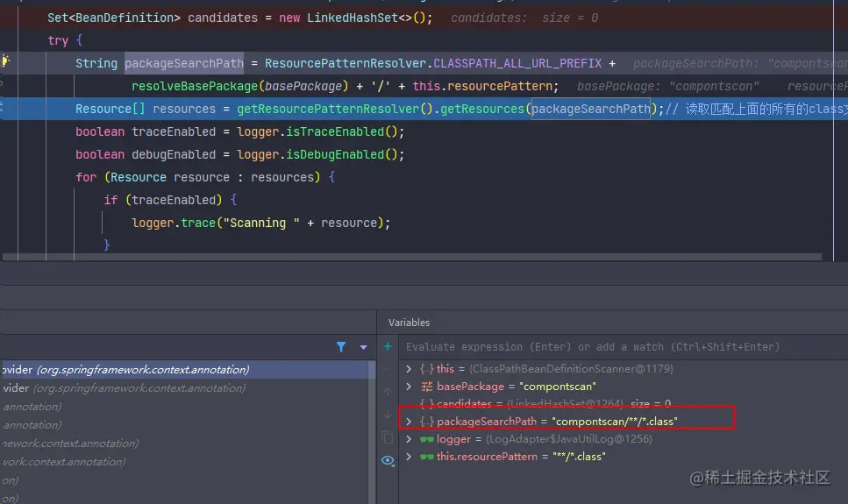Click the logger watch glasses icon
848x504 pixels.
[427, 439]
